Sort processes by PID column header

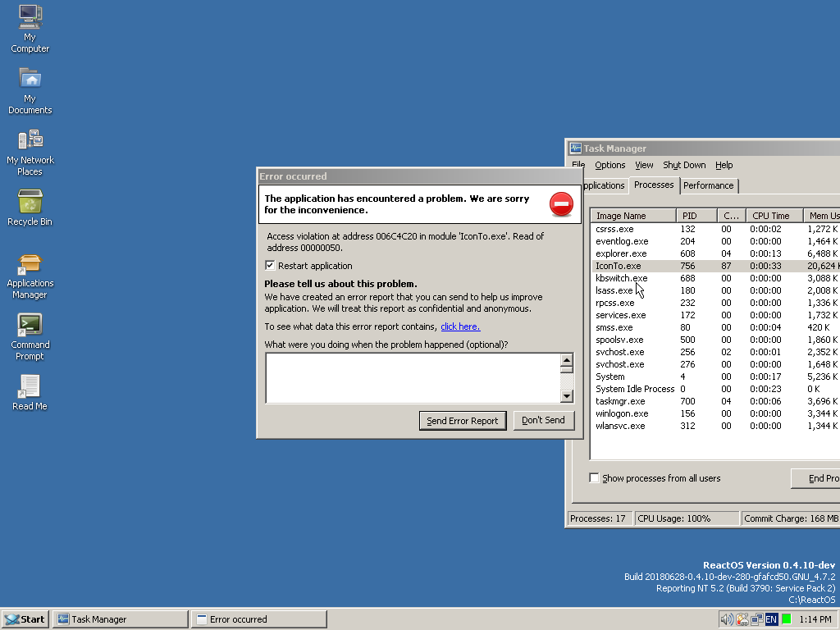[x=696, y=216]
